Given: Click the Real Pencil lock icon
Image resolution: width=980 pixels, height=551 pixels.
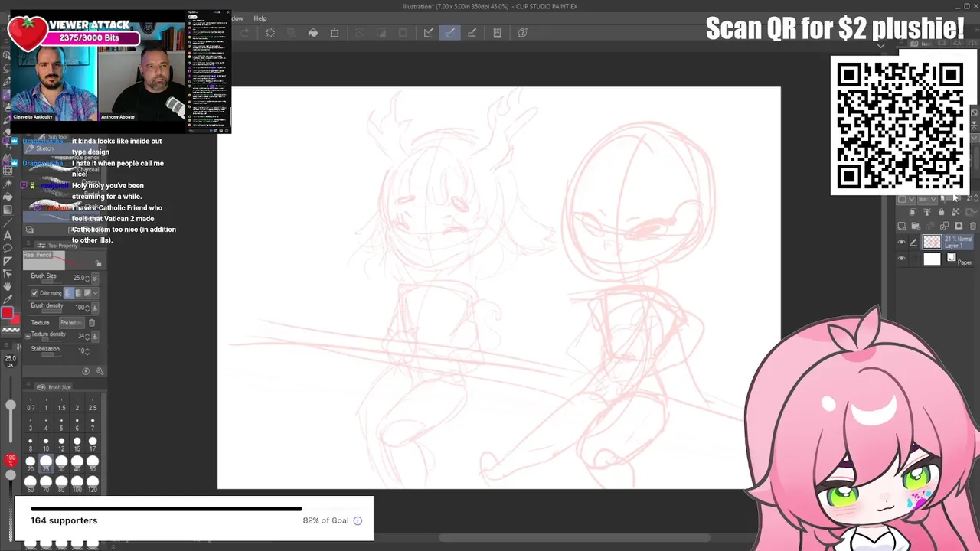Looking at the screenshot, I should coord(98,263).
